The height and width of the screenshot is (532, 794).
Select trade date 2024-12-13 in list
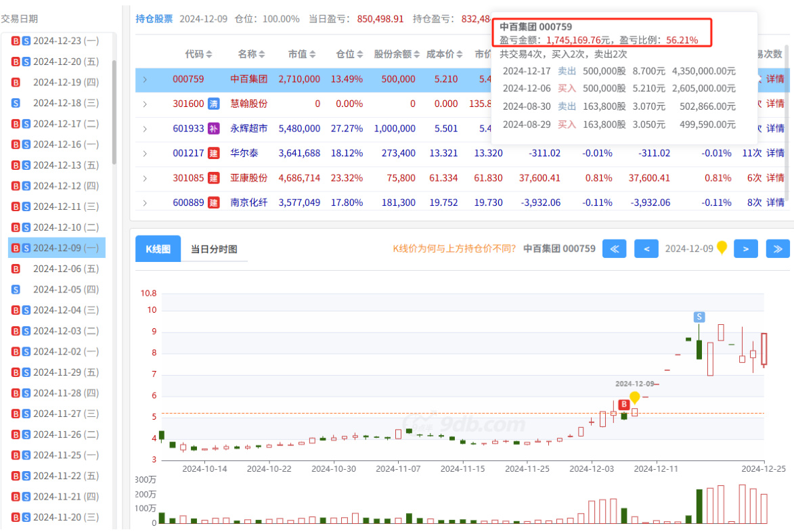pyautogui.click(x=57, y=166)
